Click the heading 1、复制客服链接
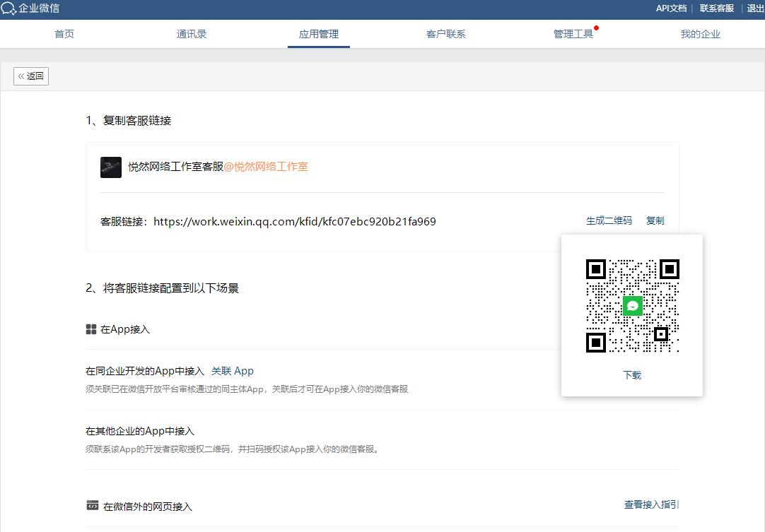This screenshot has width=765, height=532. tap(128, 120)
